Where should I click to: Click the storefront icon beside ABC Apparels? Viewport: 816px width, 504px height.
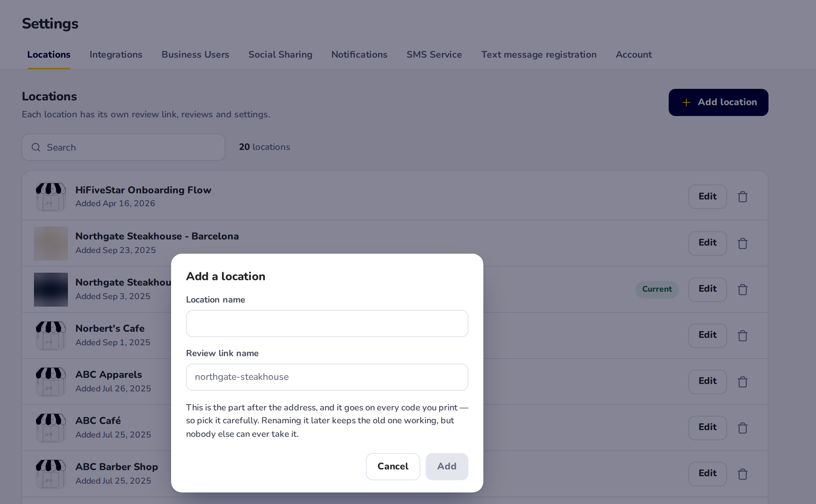(x=51, y=382)
